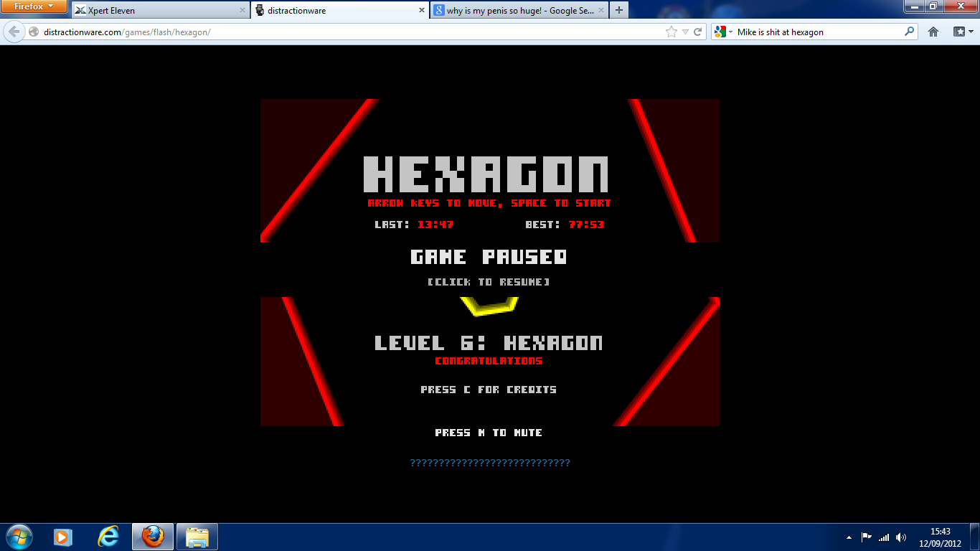
Task: Bookmark this page with the star
Action: pos(672,32)
